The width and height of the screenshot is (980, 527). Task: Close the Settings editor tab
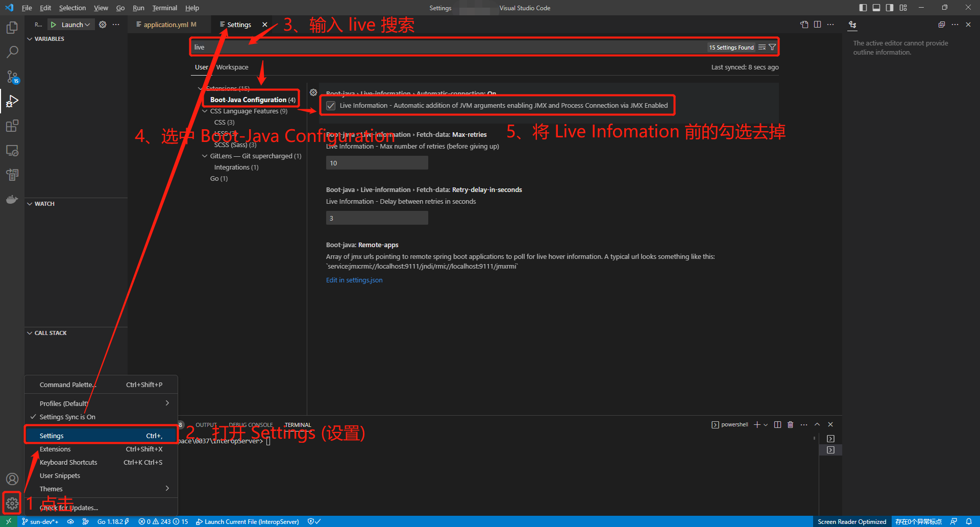[x=264, y=25]
